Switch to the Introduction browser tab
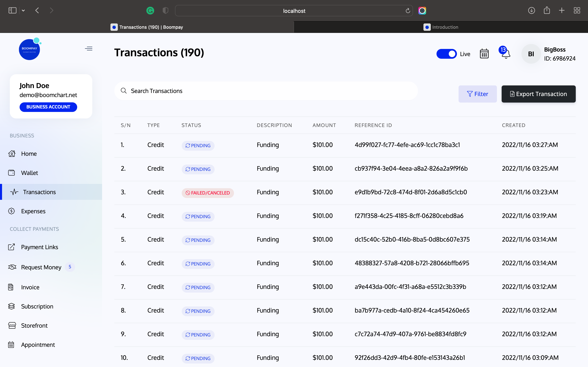This screenshot has width=588, height=367. [441, 27]
